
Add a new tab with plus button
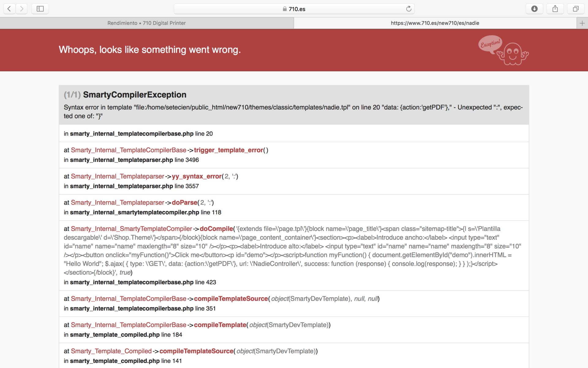click(x=582, y=23)
